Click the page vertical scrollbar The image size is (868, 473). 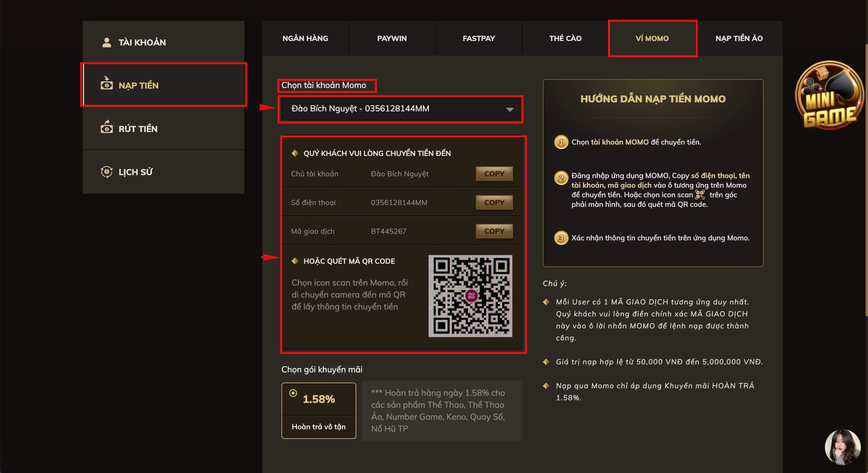pyautogui.click(x=866, y=180)
